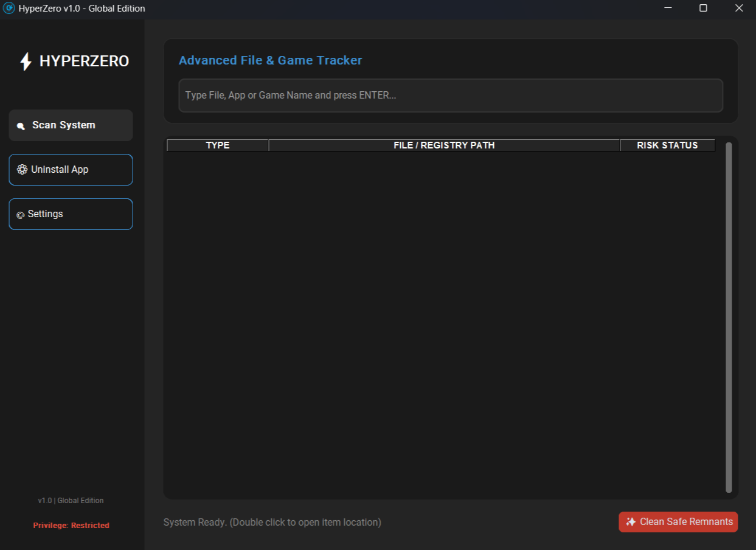Screen dimensions: 756x550
Task: Sort results by RISK STATUS
Action: [667, 145]
